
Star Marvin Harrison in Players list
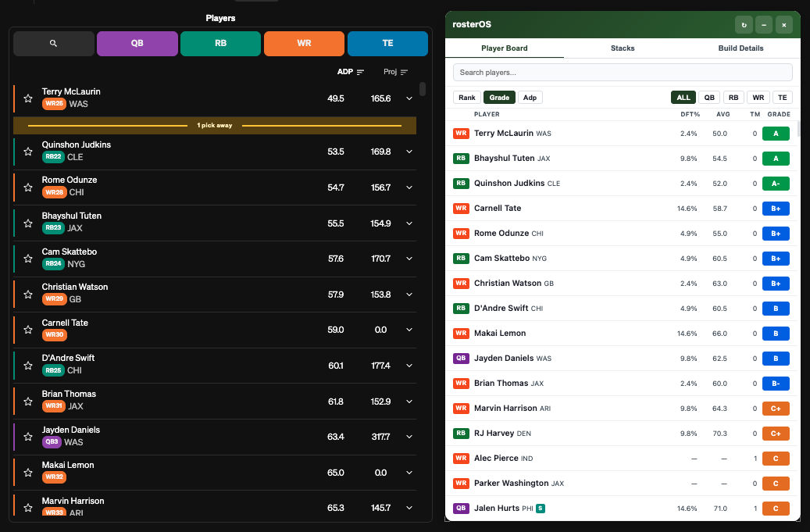pyautogui.click(x=28, y=508)
